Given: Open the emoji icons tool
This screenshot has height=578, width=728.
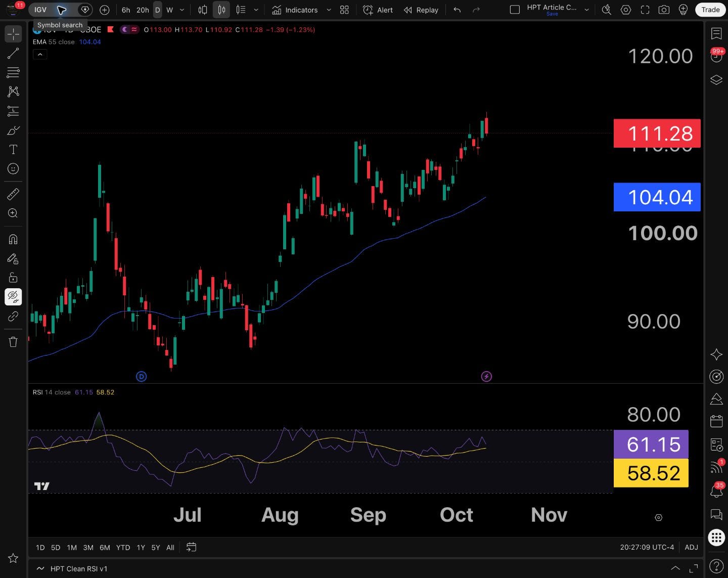Looking at the screenshot, I should 13,168.
